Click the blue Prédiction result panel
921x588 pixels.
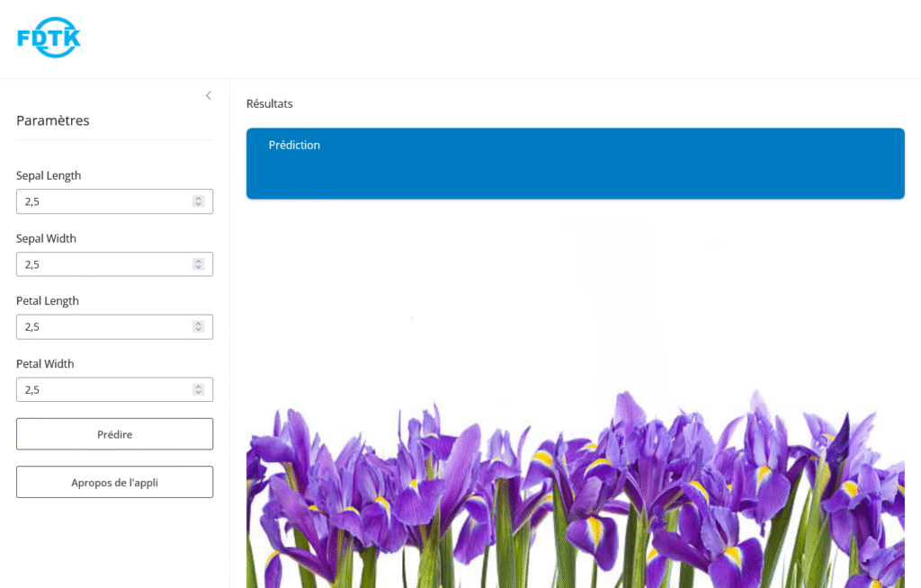575,164
